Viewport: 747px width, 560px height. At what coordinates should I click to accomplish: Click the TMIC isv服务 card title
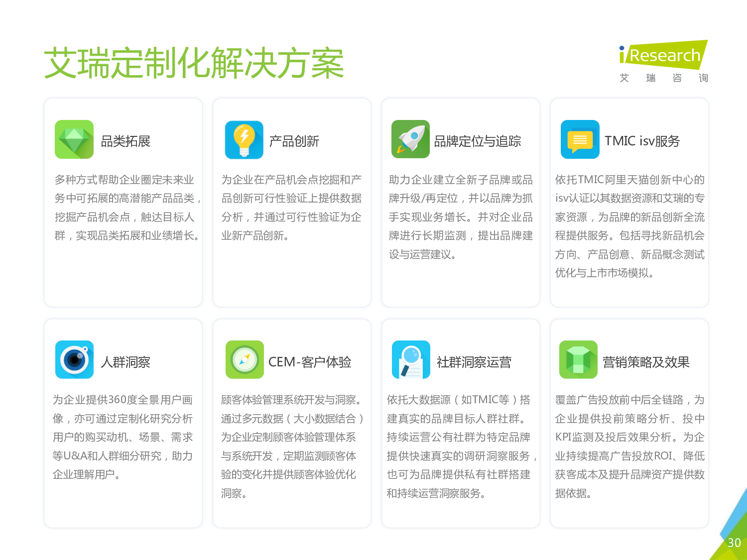pos(642,141)
